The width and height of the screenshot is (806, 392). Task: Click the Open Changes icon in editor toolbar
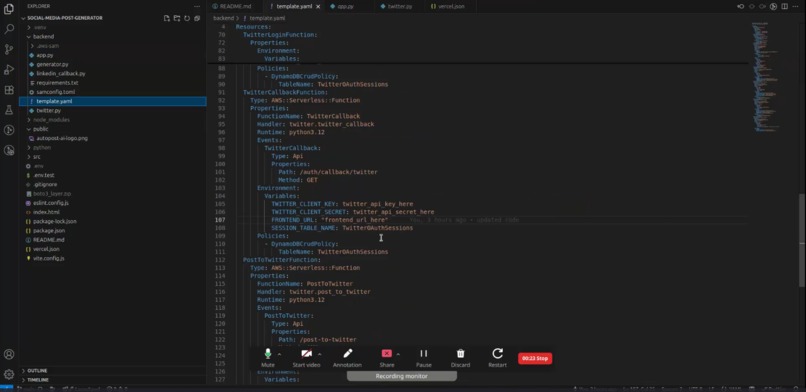pyautogui.click(x=741, y=6)
